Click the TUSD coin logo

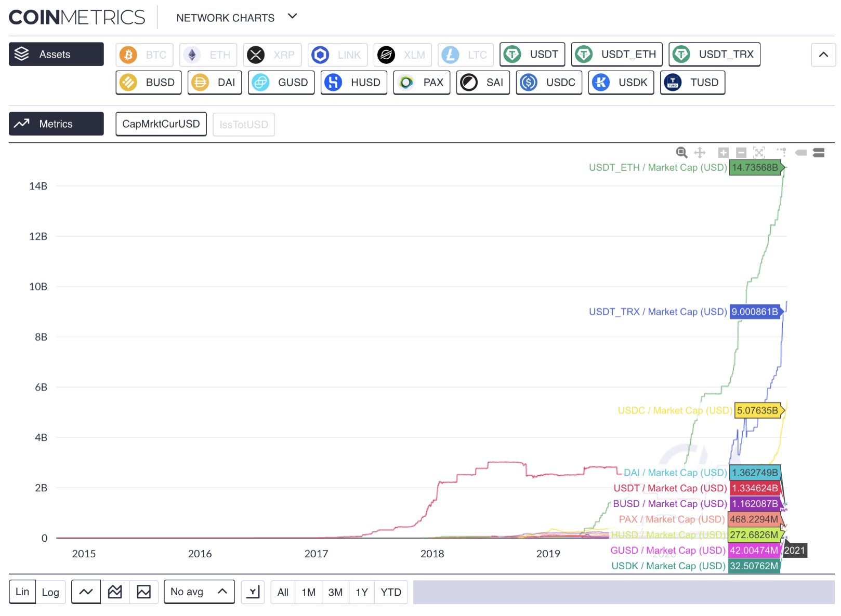click(x=673, y=82)
